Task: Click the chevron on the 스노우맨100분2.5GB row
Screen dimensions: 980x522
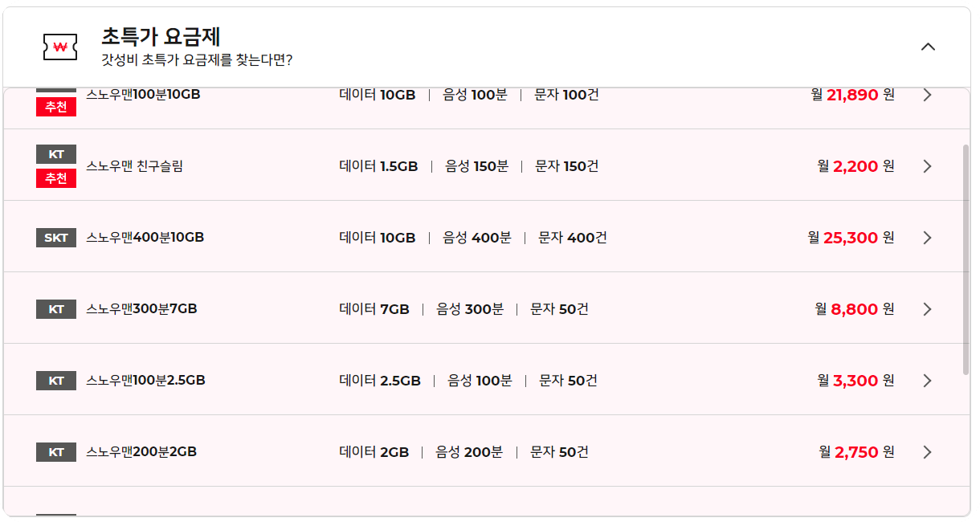Action: click(927, 380)
